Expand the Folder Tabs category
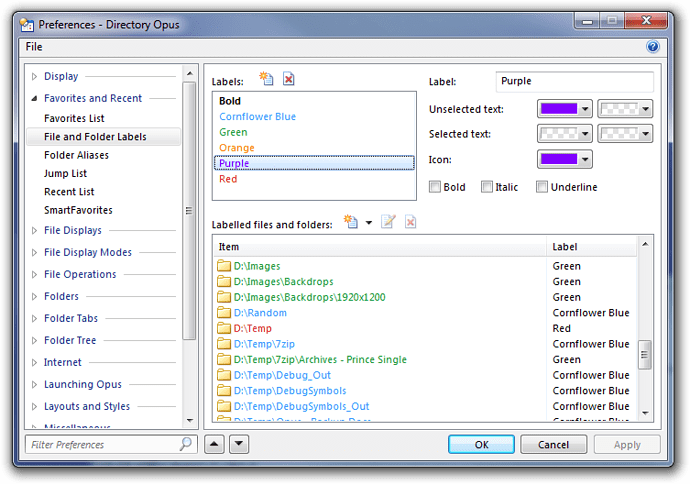690x484 pixels. pyautogui.click(x=34, y=319)
